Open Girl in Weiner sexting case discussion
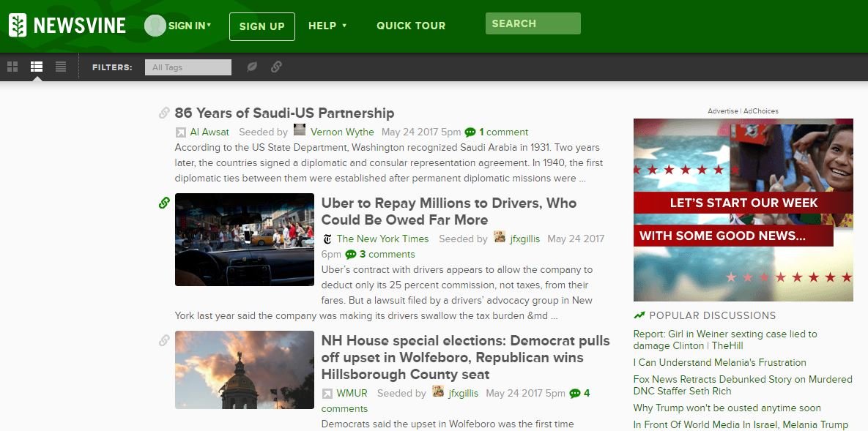Screen dimensions: 868x431 [725, 340]
